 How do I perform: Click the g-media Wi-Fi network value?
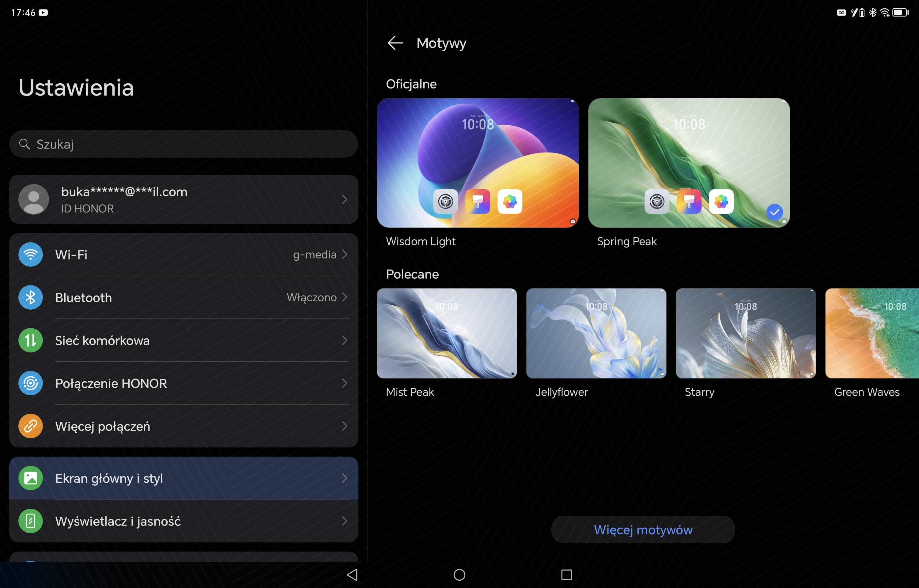pos(315,255)
